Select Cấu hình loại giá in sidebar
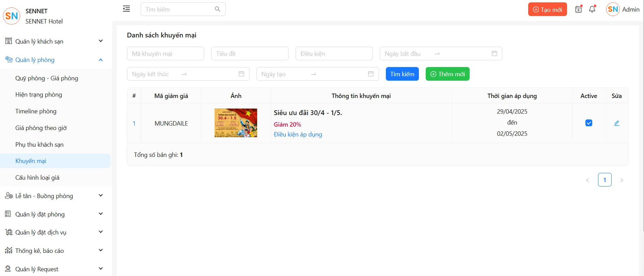Screen dimensions: 644x276 click(37, 177)
